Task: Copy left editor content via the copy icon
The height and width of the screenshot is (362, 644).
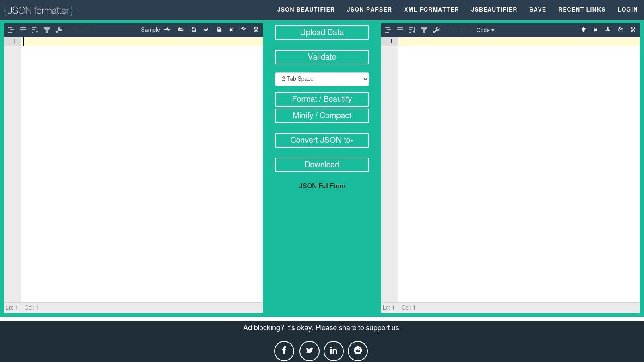Action: point(244,29)
